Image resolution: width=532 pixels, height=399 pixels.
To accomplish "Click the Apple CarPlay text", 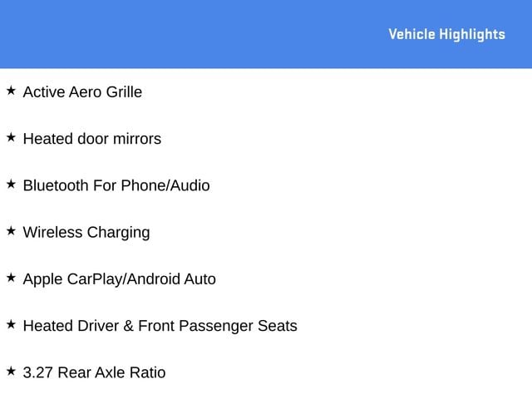I will [72, 279].
